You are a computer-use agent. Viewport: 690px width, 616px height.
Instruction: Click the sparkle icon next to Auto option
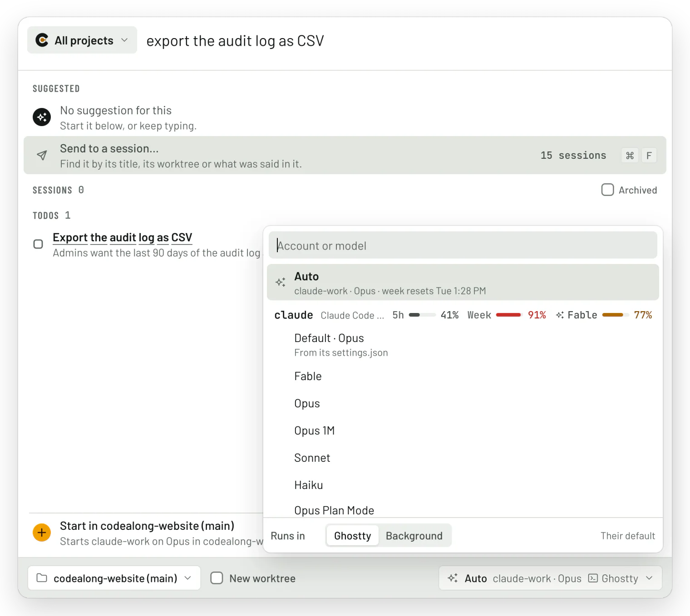tap(281, 282)
